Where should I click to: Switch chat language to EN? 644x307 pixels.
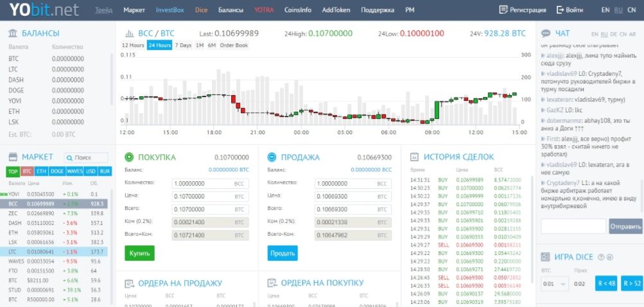click(595, 34)
